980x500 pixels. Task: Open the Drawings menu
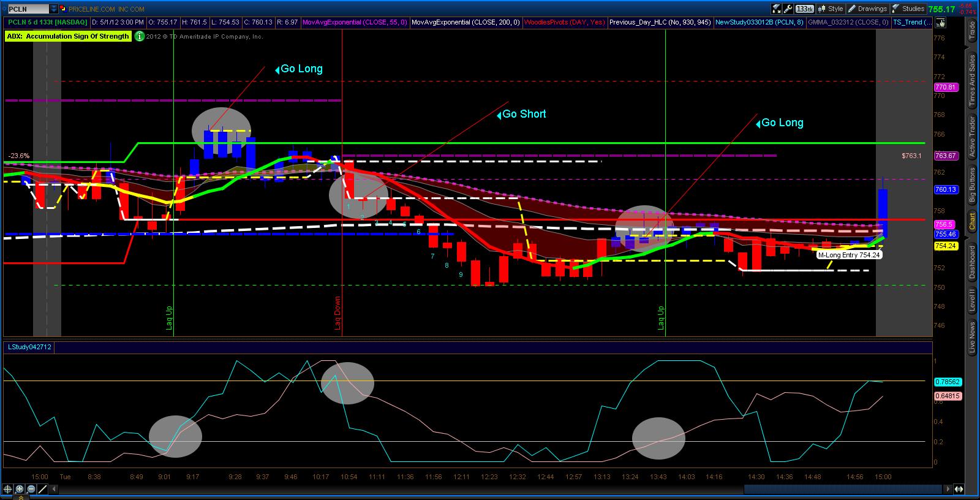868,9
